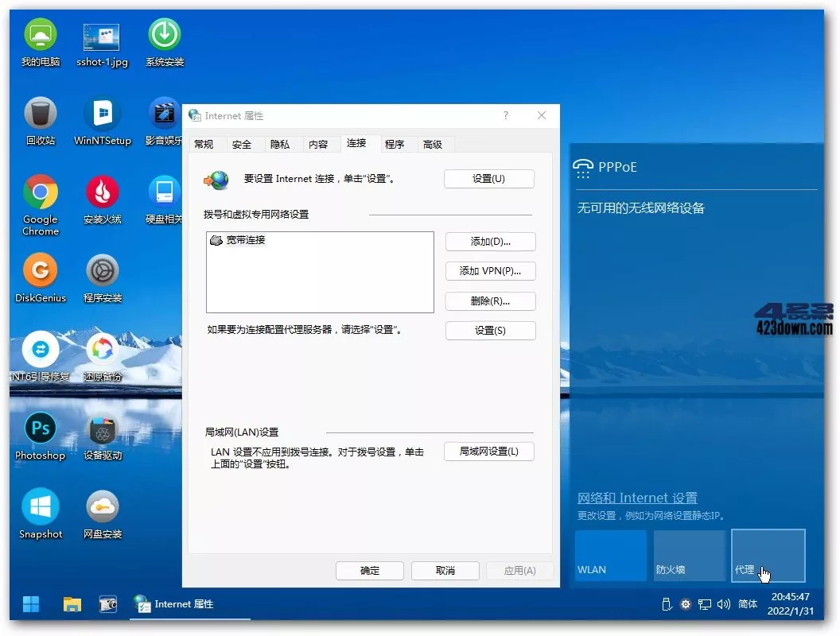
Task: Click the 添加 VPN(P) button
Action: coord(490,271)
